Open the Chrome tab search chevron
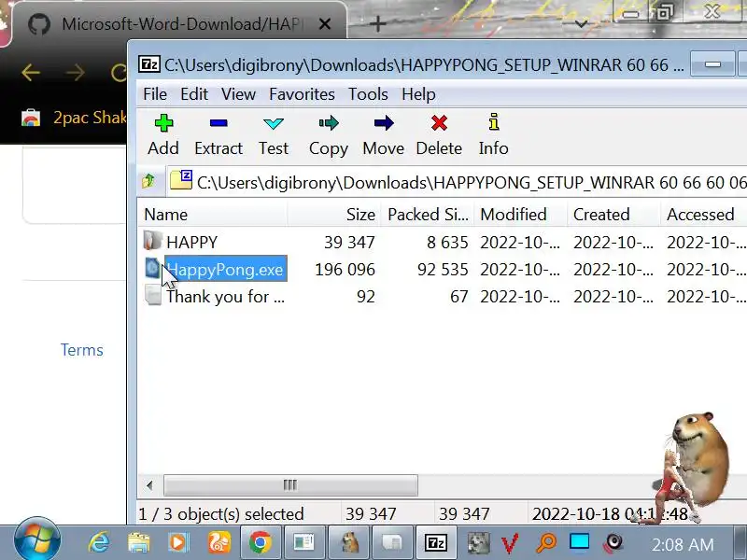Screen dimensions: 747x560 [581, 24]
